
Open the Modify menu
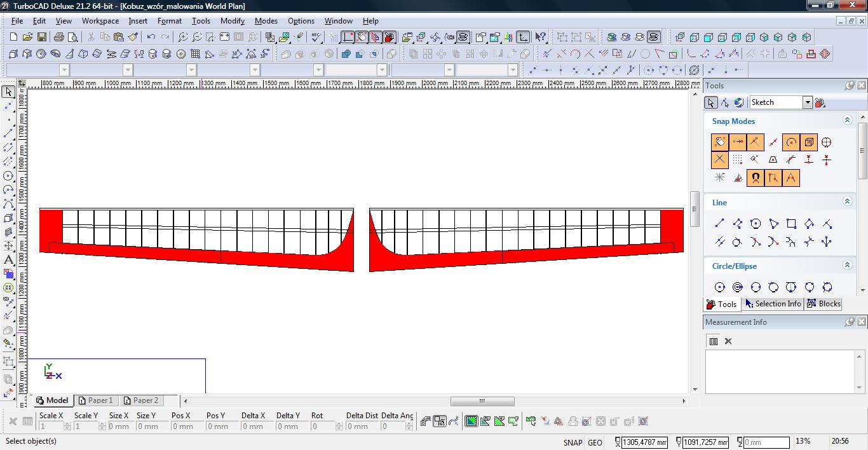tap(232, 21)
